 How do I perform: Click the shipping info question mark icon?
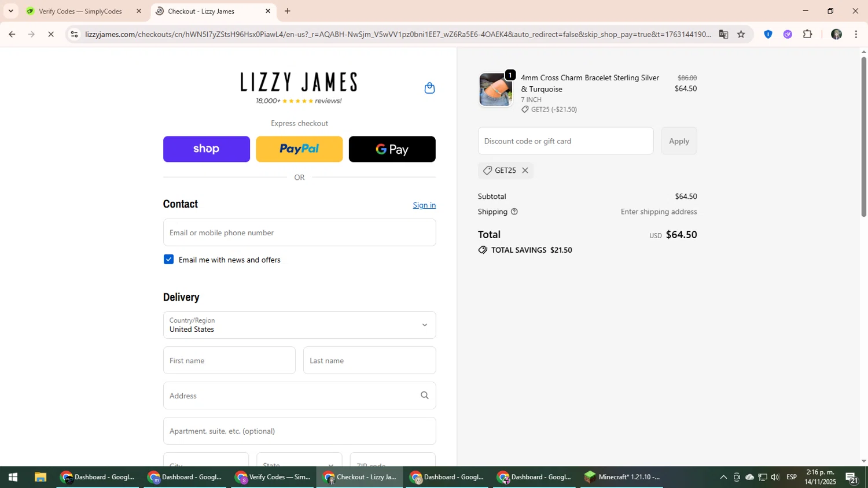click(514, 212)
